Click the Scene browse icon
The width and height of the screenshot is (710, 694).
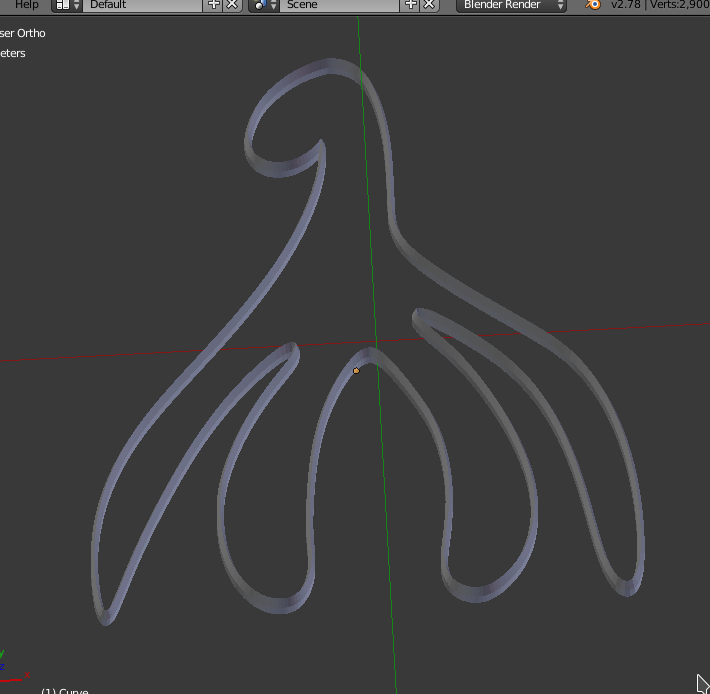(x=264, y=5)
